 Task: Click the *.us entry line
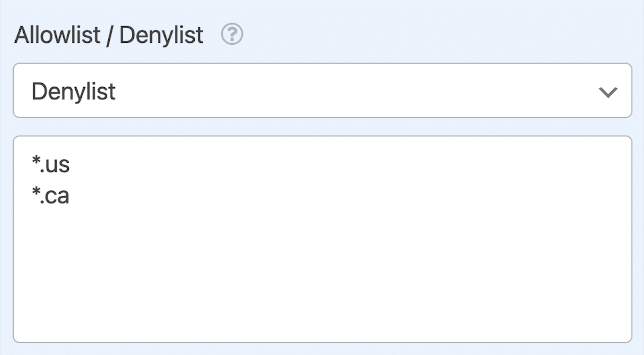(51, 165)
